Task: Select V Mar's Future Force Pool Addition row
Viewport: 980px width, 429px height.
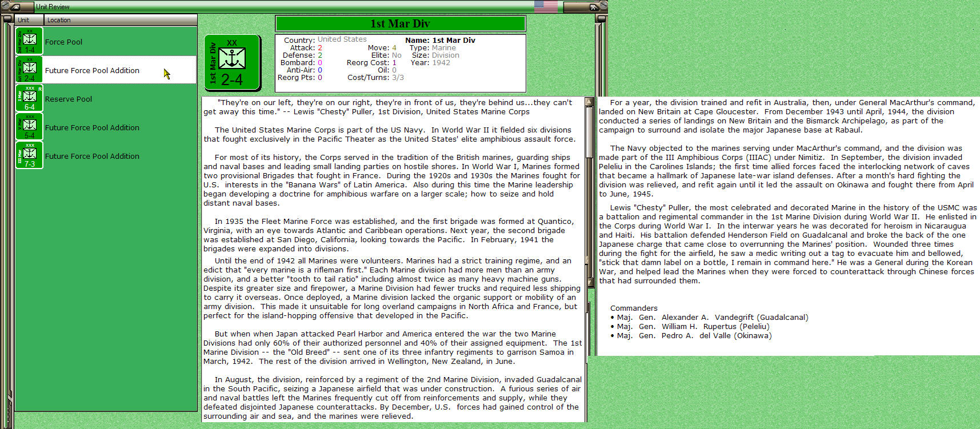Action: pos(106,127)
